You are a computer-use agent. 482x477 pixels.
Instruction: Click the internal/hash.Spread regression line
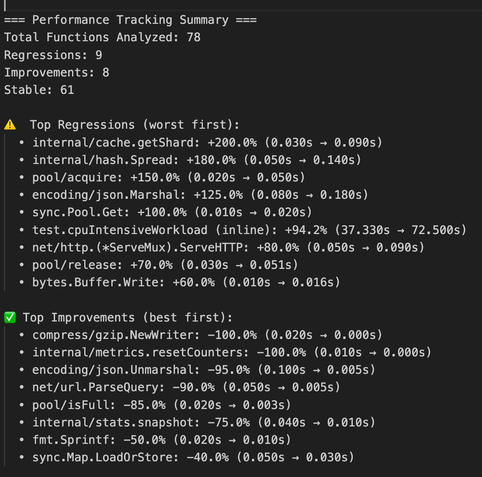(x=197, y=160)
